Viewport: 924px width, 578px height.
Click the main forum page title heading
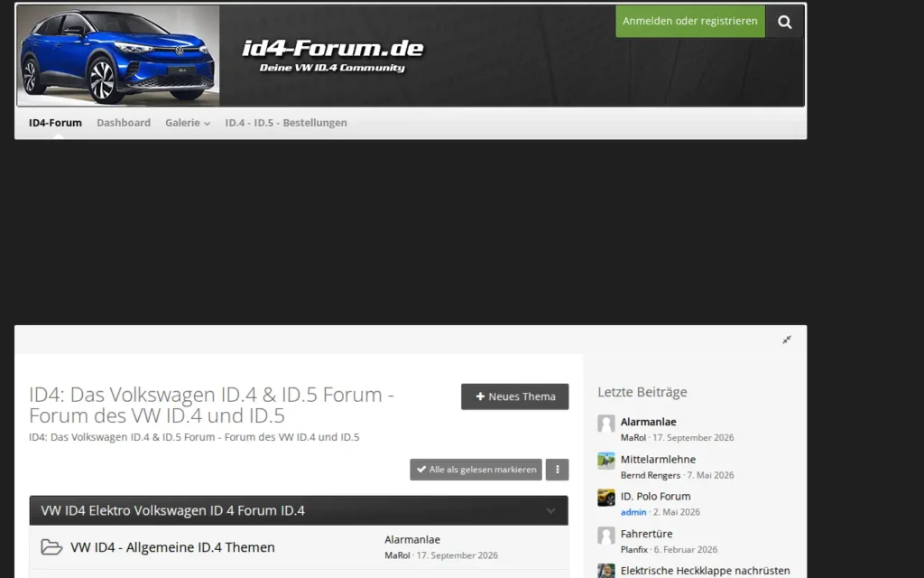211,405
